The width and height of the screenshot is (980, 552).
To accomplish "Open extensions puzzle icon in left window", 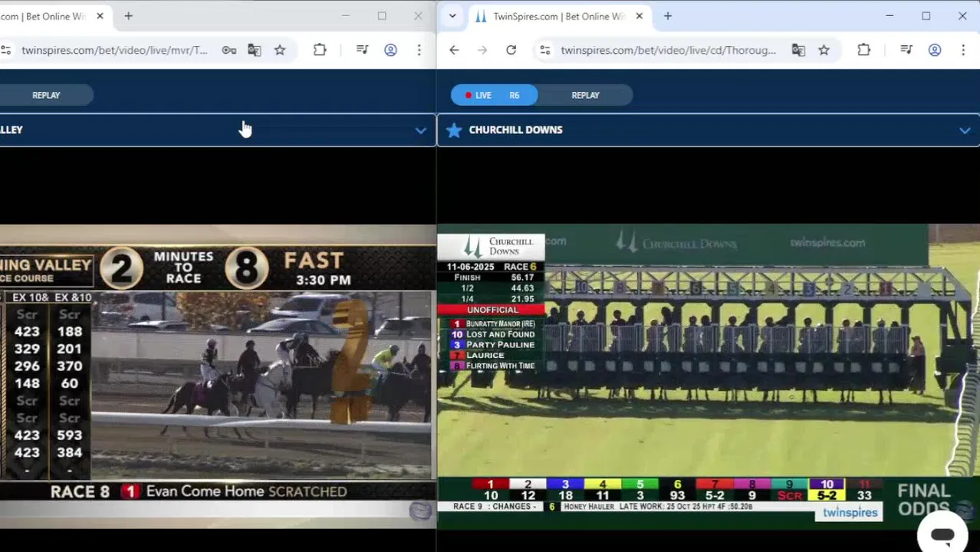I will coord(320,51).
